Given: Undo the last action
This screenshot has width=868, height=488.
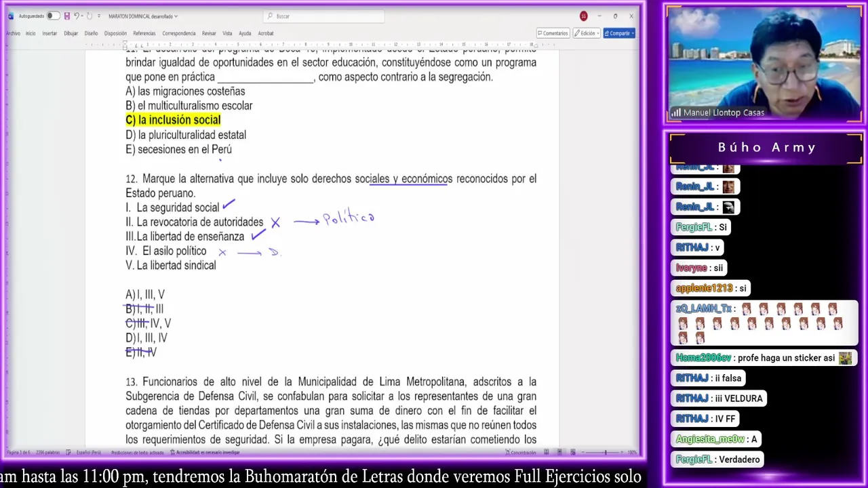Looking at the screenshot, I should 76,16.
